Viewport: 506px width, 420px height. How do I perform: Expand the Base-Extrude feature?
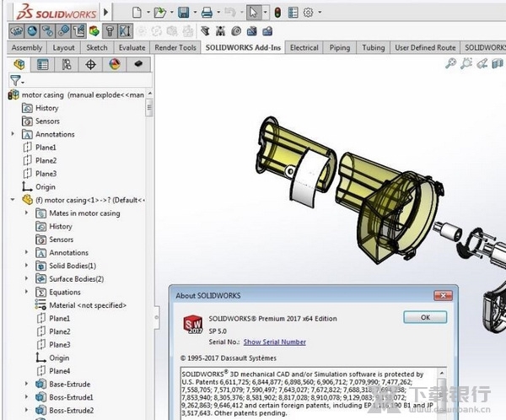[x=26, y=384]
